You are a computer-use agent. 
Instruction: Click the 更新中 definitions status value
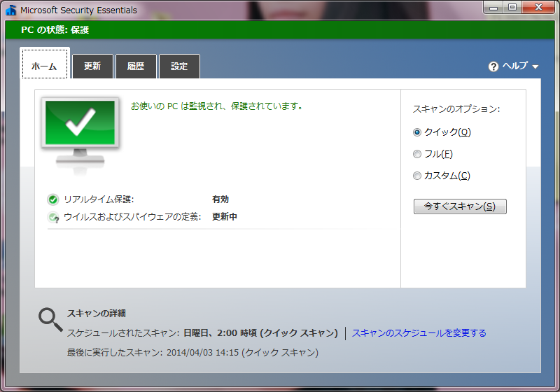[225, 217]
